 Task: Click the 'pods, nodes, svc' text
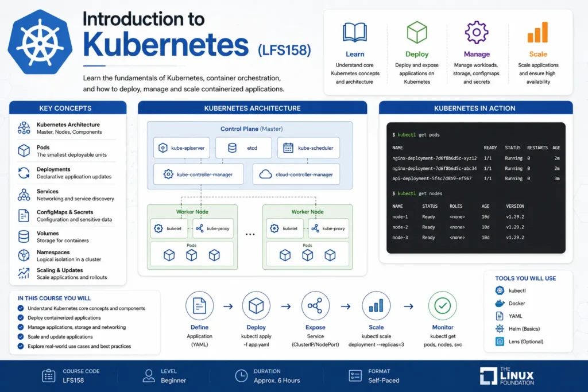[x=443, y=344]
